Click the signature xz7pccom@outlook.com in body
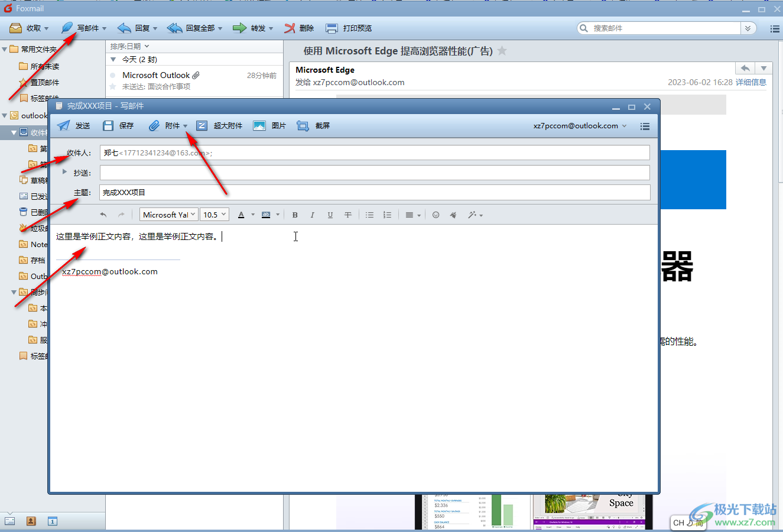Screen dimensions: 783x532 (110, 272)
